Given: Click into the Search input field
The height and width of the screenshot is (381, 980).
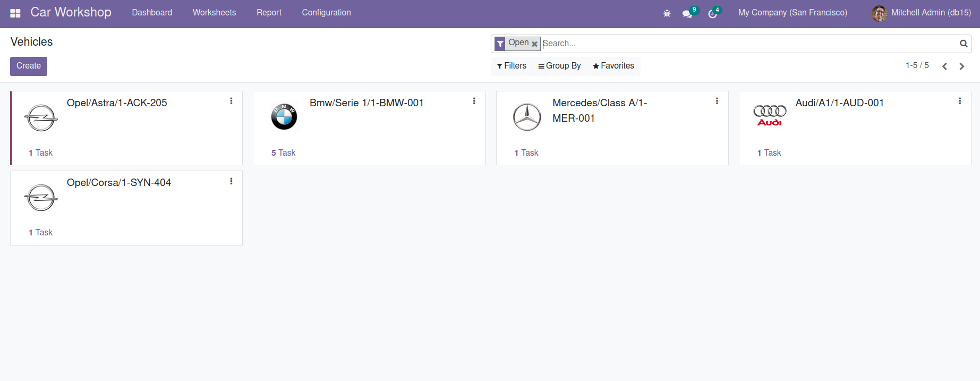Looking at the screenshot, I should [749, 44].
